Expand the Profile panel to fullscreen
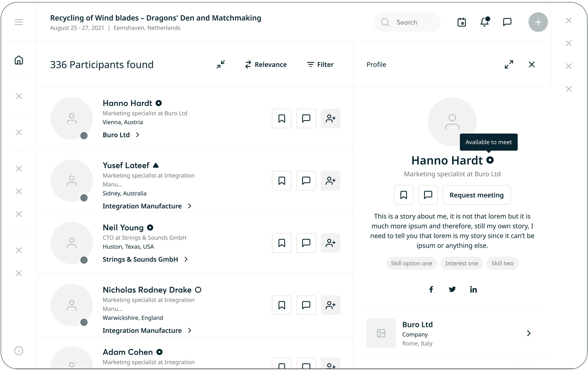Image resolution: width=588 pixels, height=371 pixels. [x=509, y=64]
